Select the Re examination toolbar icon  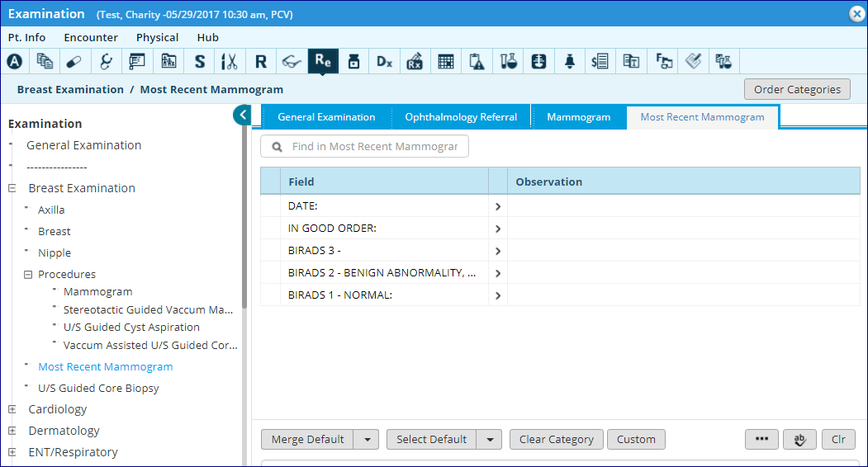pyautogui.click(x=323, y=61)
